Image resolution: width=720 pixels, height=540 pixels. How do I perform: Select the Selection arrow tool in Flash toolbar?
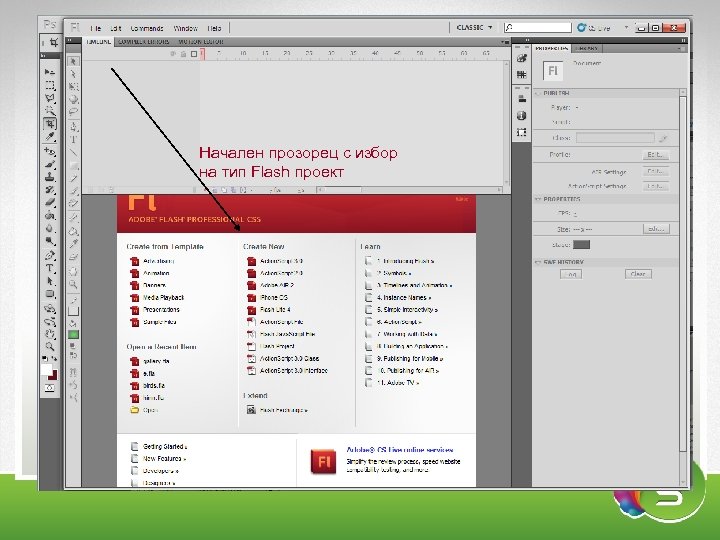[73, 61]
